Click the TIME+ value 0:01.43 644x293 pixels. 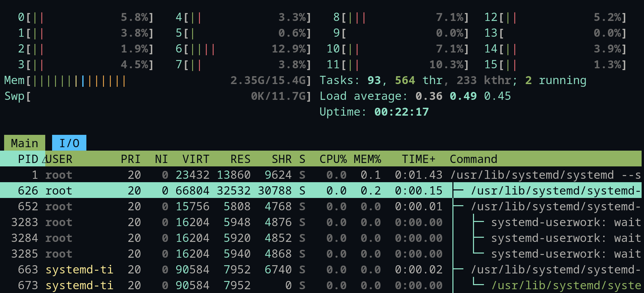tap(418, 175)
